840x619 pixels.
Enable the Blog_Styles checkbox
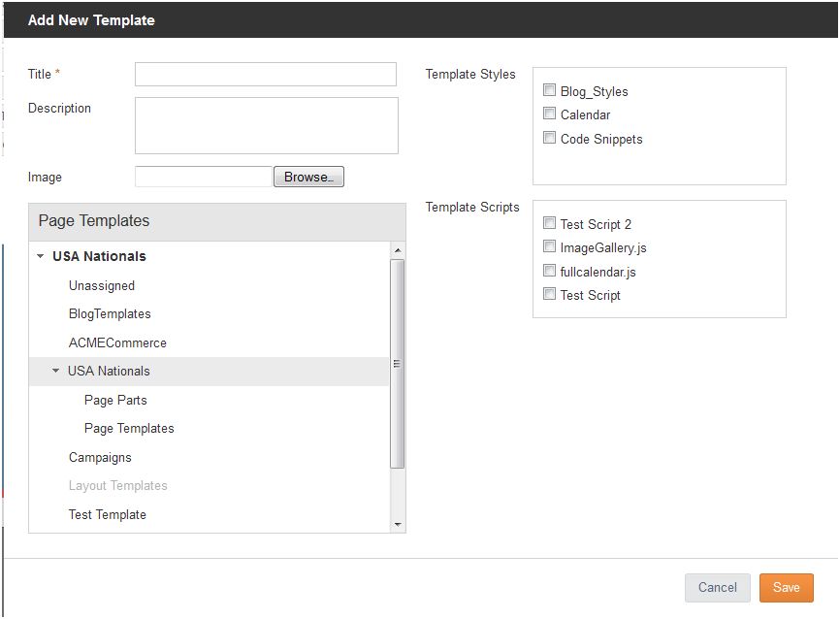point(550,90)
